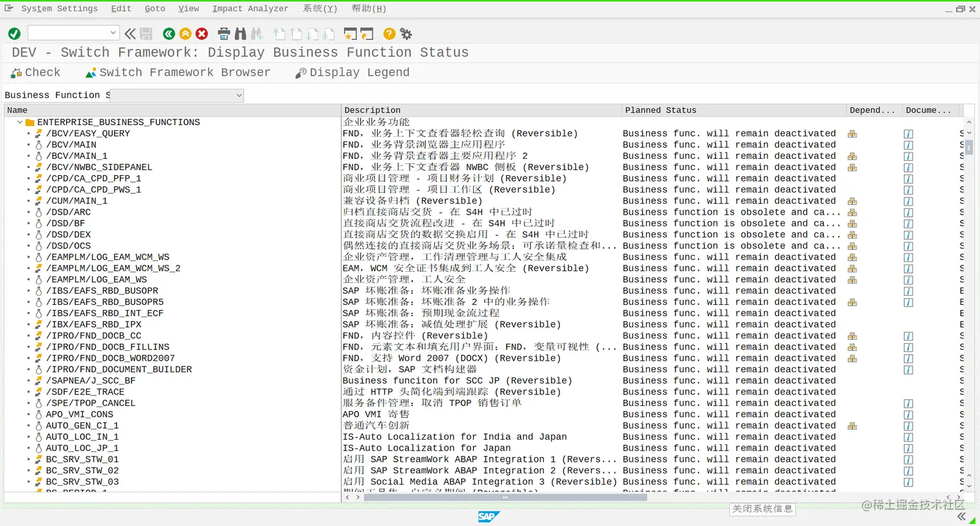Select the /IPRO/FND_DOCUMENT_BUILDER tree row
The image size is (980, 526).
point(119,370)
